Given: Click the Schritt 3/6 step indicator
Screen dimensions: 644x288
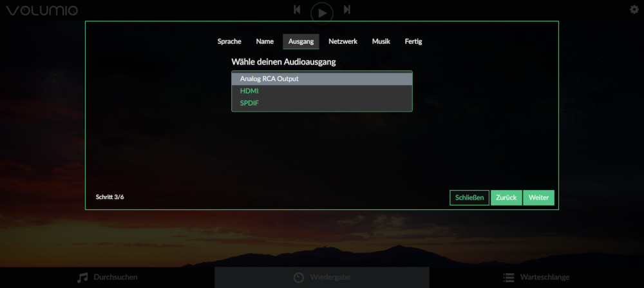Looking at the screenshot, I should pos(109,197).
